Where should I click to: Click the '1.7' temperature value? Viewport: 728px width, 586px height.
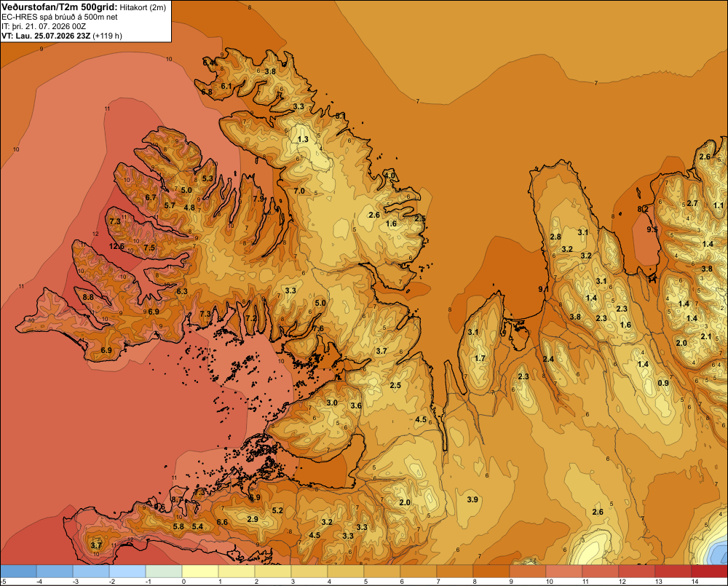480,358
